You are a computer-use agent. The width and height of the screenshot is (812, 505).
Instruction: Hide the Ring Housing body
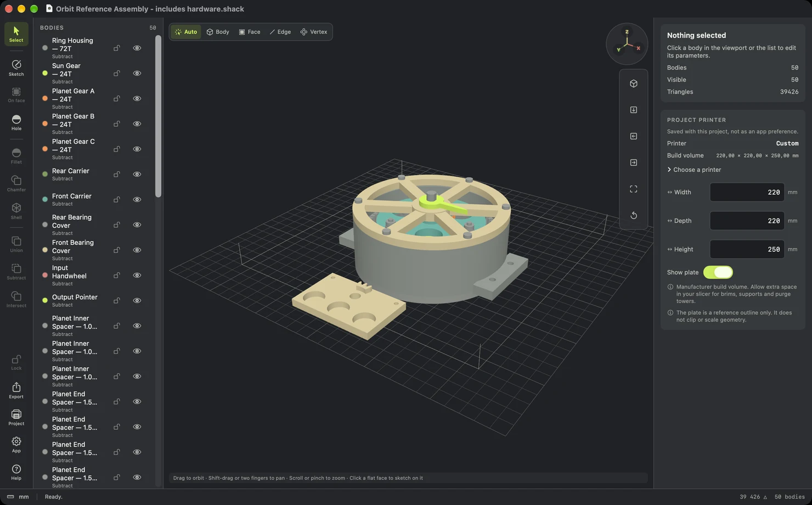coord(137,48)
